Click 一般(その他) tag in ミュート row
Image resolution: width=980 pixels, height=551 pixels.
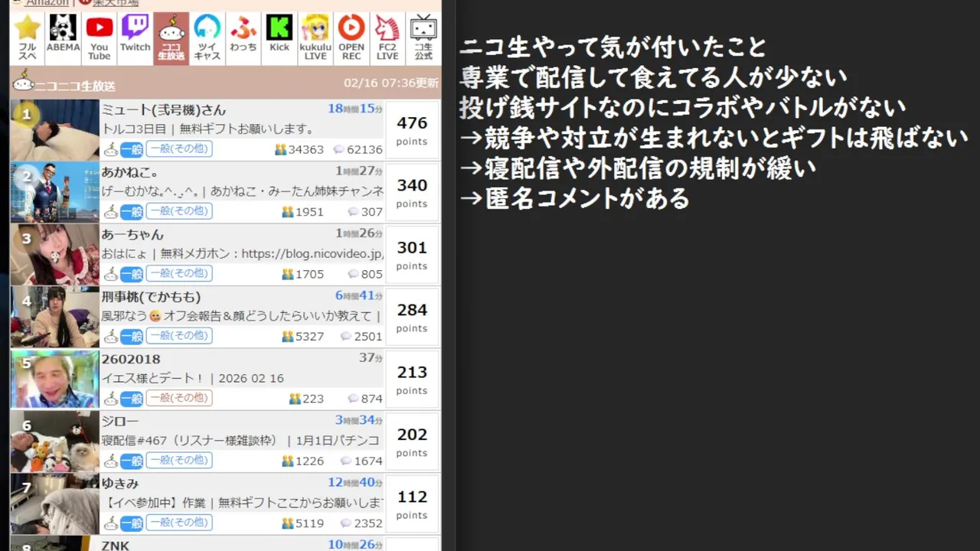(x=179, y=148)
